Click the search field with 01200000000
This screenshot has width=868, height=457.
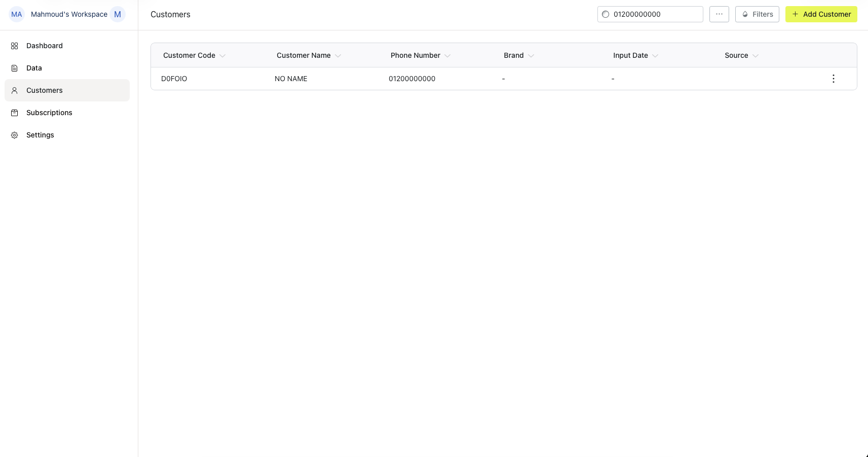click(650, 14)
